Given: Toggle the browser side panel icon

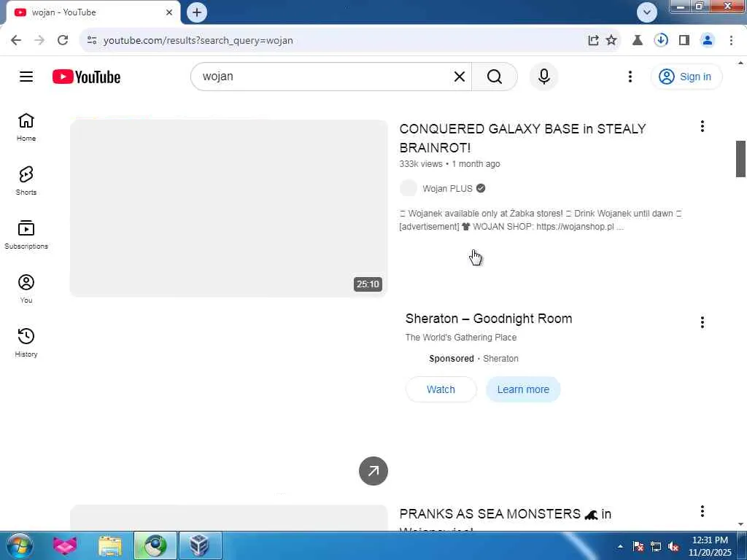Looking at the screenshot, I should coord(684,41).
